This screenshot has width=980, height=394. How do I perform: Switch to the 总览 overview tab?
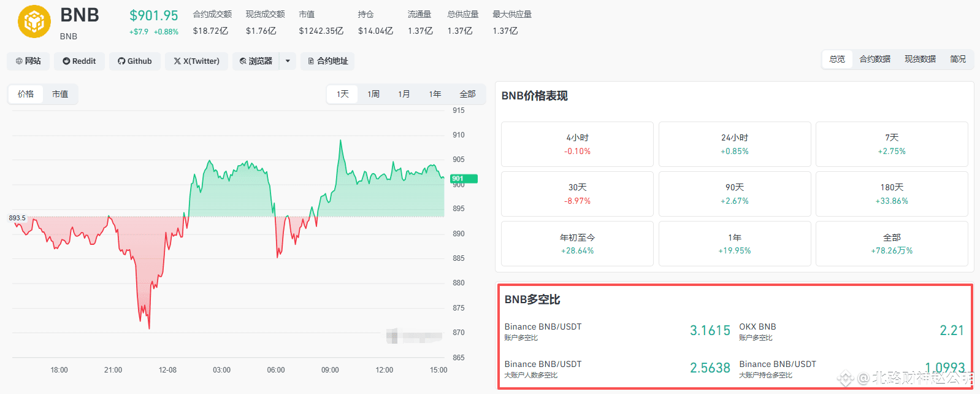[x=837, y=59]
